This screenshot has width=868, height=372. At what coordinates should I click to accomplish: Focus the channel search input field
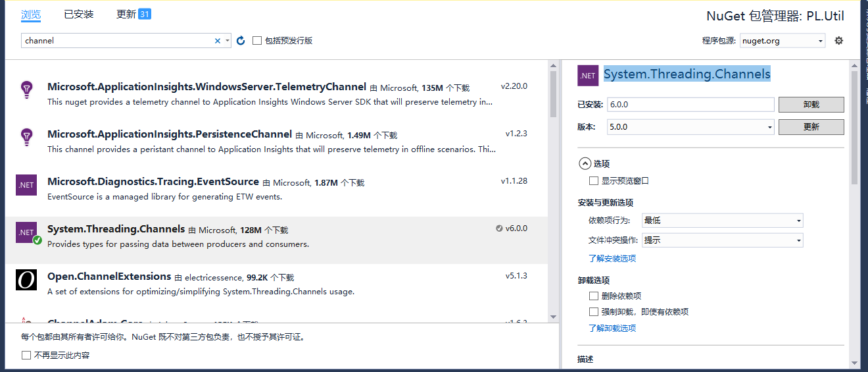(x=118, y=41)
